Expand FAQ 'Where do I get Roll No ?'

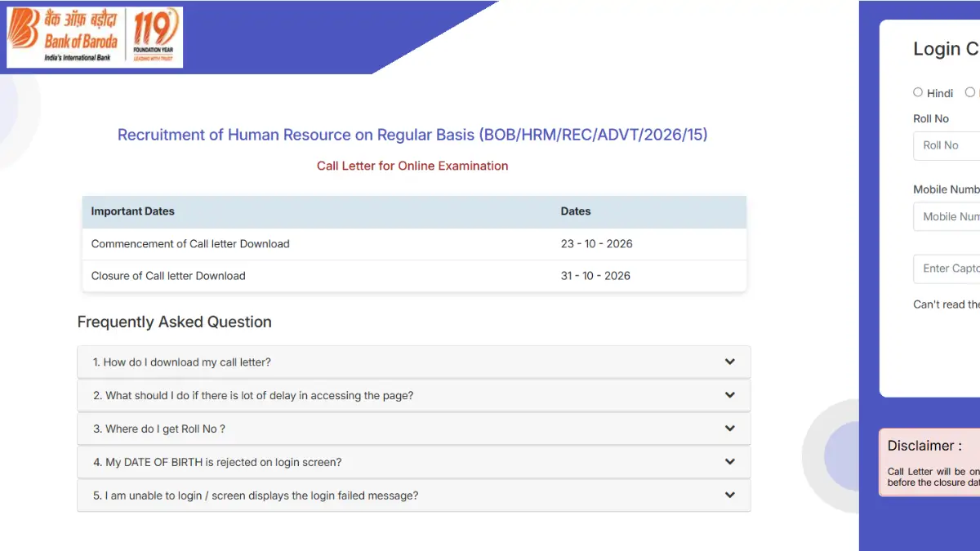(x=414, y=429)
